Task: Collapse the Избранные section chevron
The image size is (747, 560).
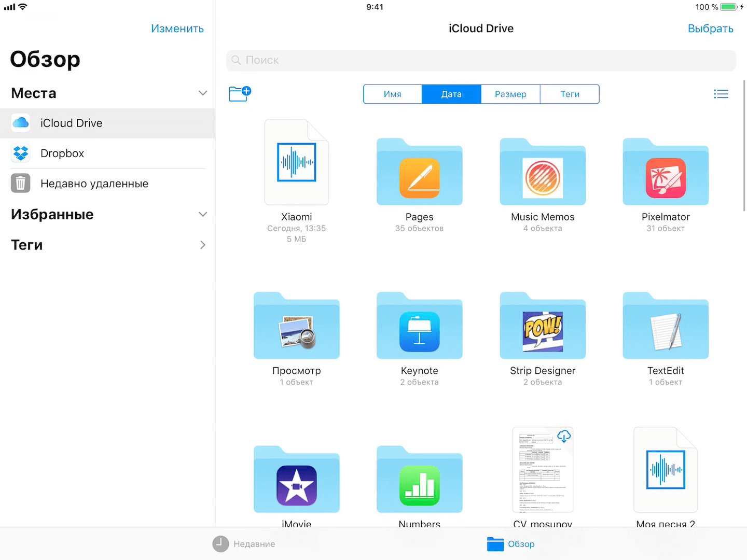Action: pos(203,214)
